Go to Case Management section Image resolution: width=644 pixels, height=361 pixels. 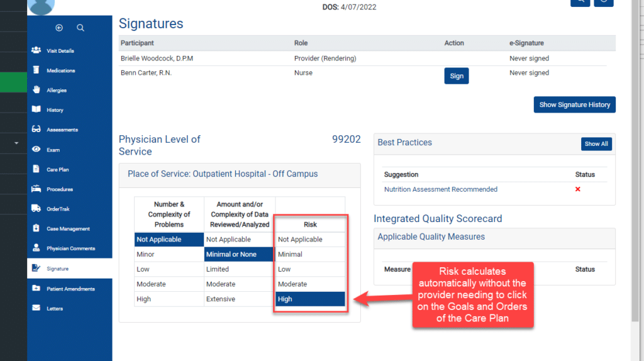68,229
